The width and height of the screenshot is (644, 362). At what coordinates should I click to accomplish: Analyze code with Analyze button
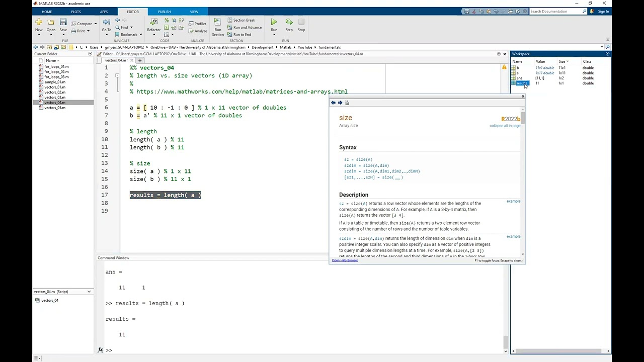[x=198, y=31]
